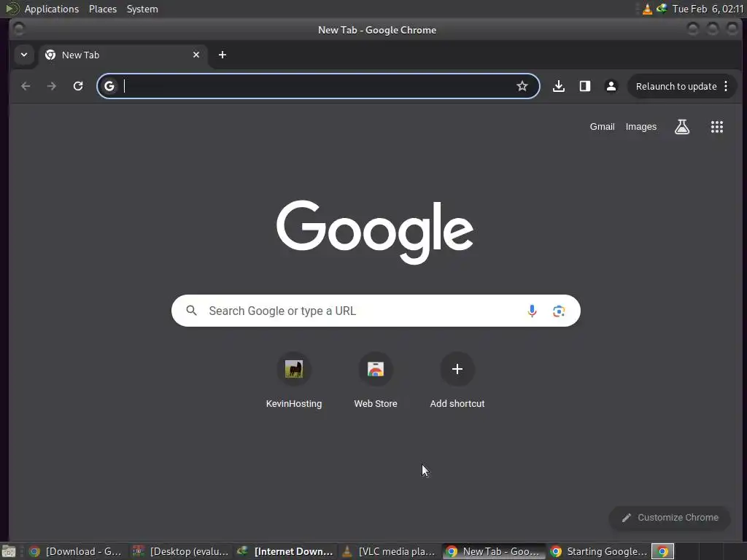This screenshot has height=560, width=747.
Task: Open the Web Store shortcut
Action: pyautogui.click(x=376, y=381)
